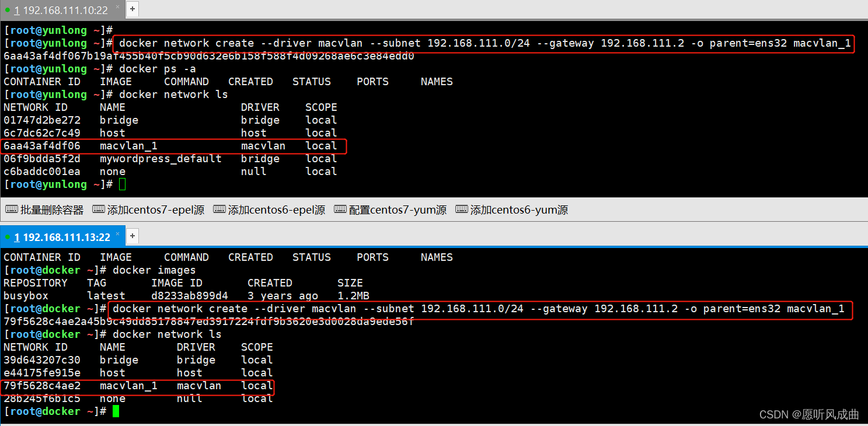Click the '3 years ago' created value
This screenshot has height=426, width=868.
(x=283, y=296)
